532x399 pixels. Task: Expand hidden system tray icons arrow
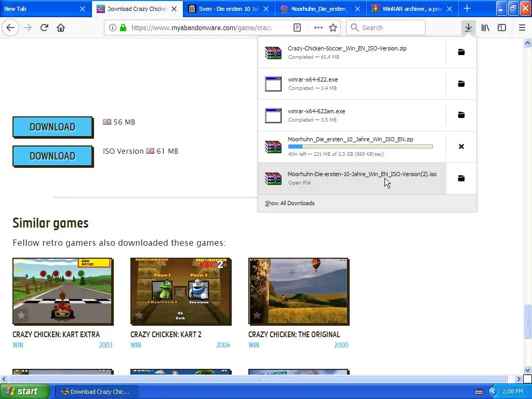coord(493,392)
